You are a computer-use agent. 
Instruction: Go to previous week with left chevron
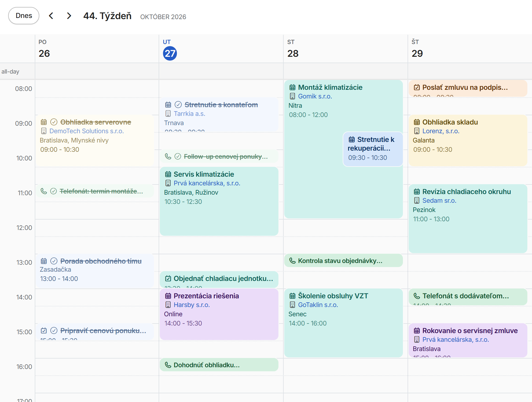[x=51, y=16]
